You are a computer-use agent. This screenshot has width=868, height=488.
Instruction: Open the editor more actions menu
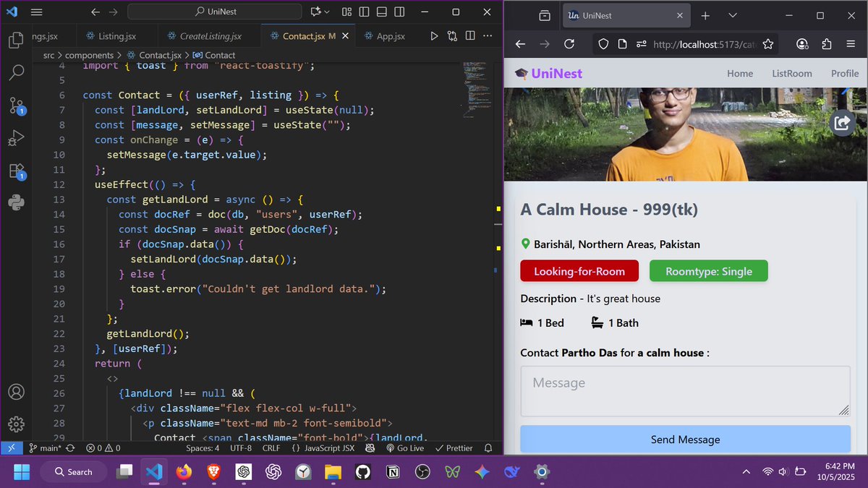click(488, 35)
